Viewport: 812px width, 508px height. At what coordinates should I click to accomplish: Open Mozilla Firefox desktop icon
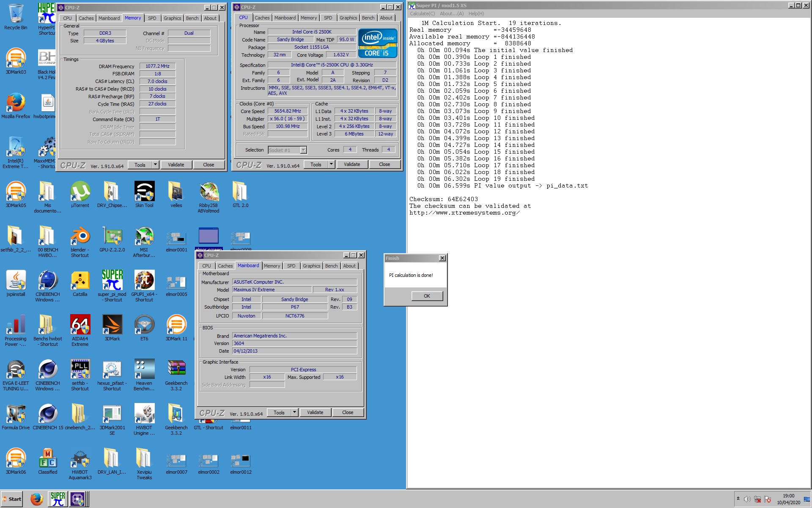click(16, 106)
